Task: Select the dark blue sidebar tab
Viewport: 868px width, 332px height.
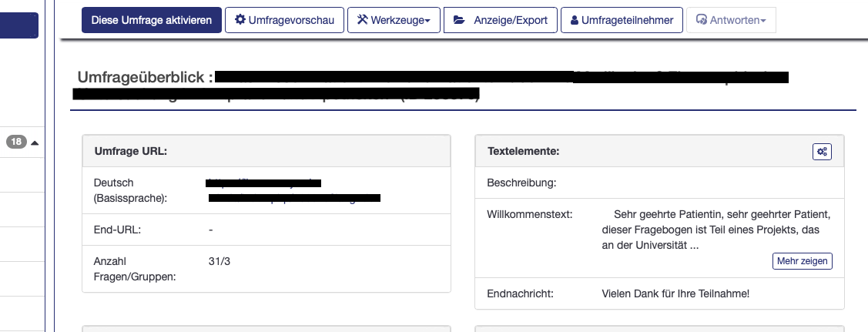Action: [x=19, y=24]
